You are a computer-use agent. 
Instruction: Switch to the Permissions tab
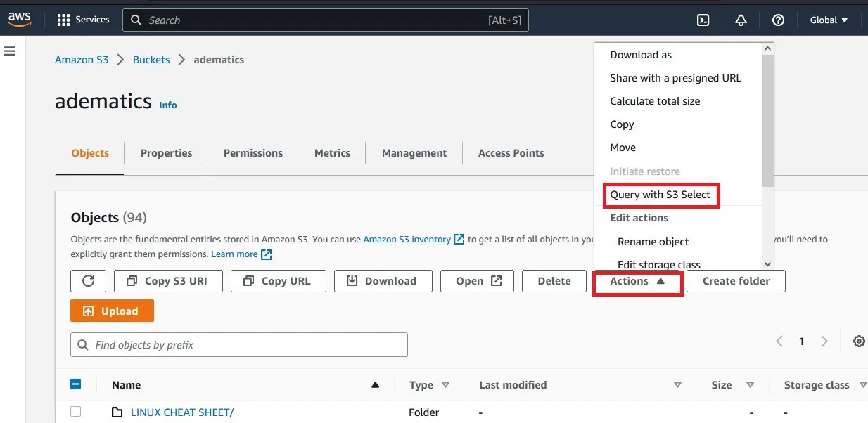[x=253, y=153]
